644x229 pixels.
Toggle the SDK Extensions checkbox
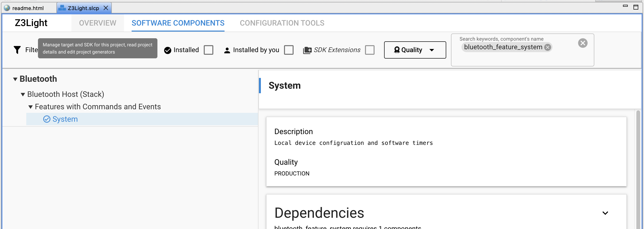tap(370, 50)
